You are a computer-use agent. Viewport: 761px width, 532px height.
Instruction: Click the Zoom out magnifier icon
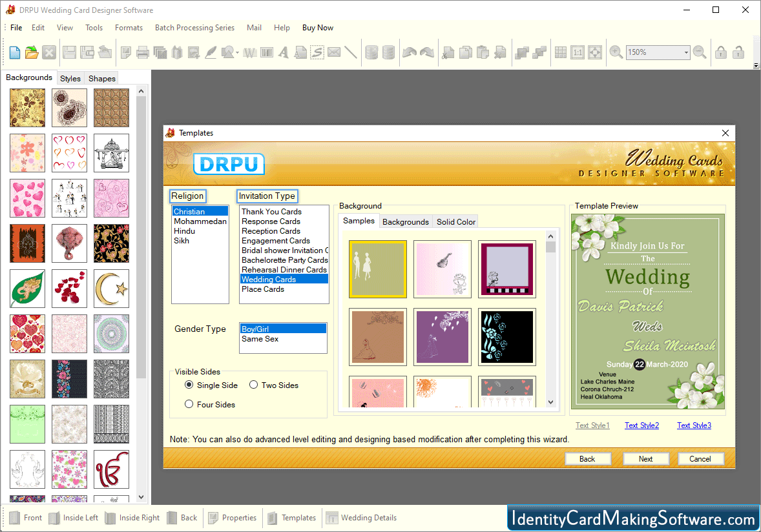click(x=700, y=52)
